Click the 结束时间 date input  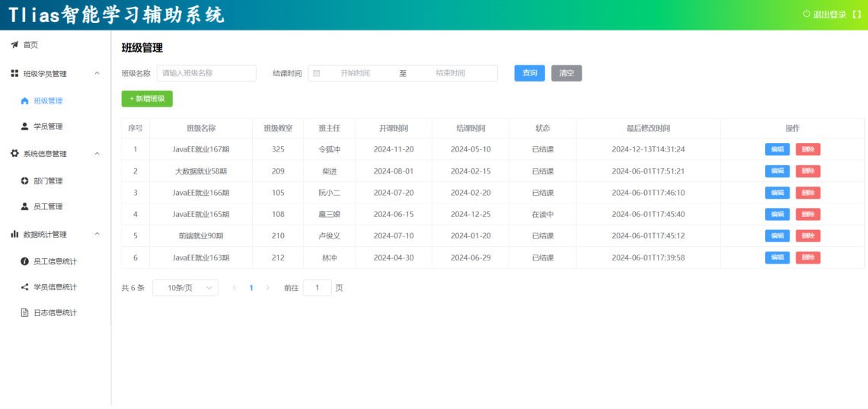(450, 73)
